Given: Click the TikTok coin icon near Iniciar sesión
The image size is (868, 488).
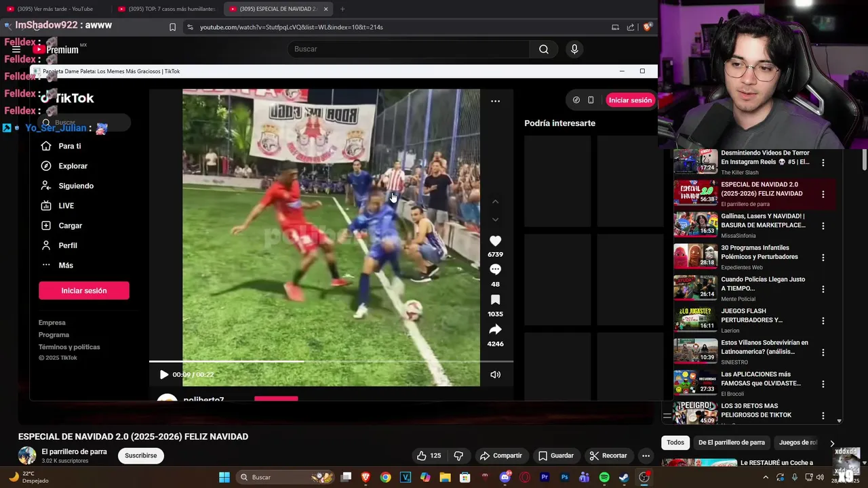Looking at the screenshot, I should pos(576,100).
